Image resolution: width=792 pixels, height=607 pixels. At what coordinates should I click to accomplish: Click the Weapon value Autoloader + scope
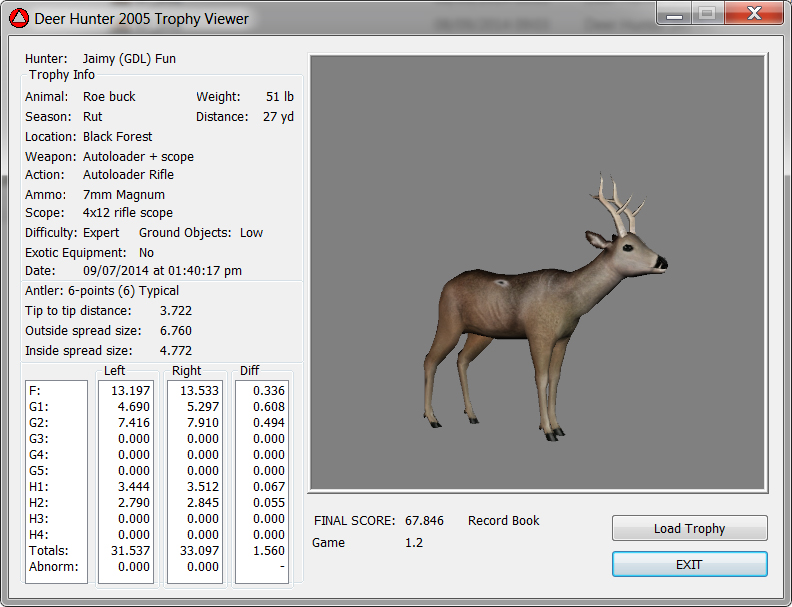point(138,157)
